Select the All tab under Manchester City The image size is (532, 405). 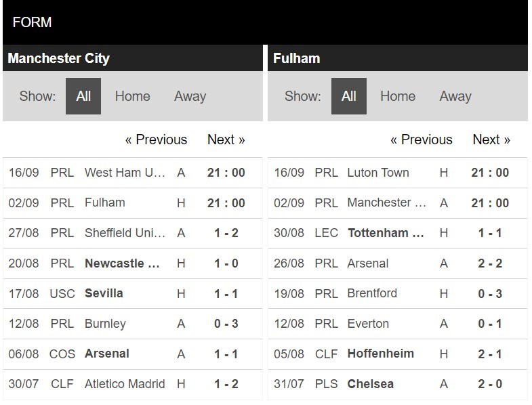pyautogui.click(x=83, y=96)
